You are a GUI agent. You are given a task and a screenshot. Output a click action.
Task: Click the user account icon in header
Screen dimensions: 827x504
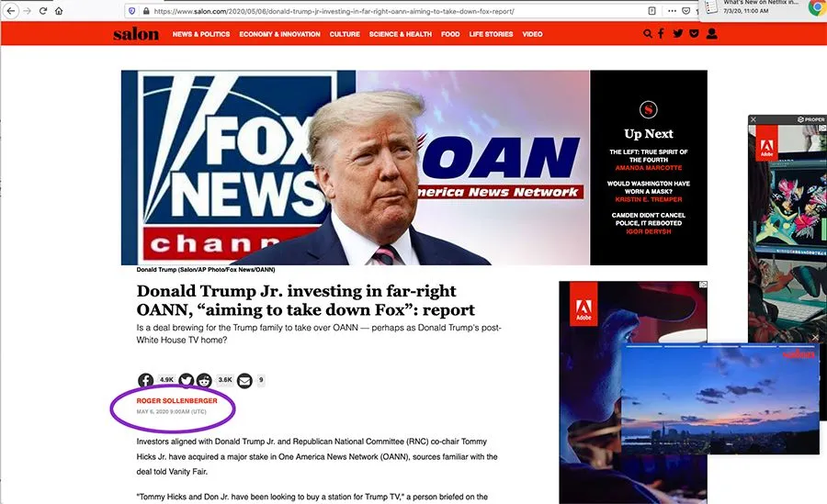(711, 34)
